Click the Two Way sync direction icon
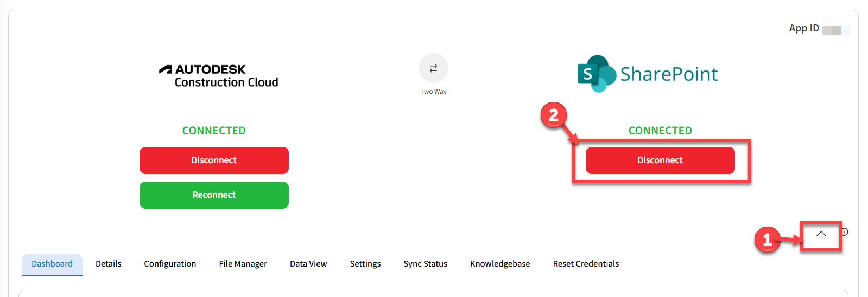The width and height of the screenshot is (868, 297). (x=433, y=68)
